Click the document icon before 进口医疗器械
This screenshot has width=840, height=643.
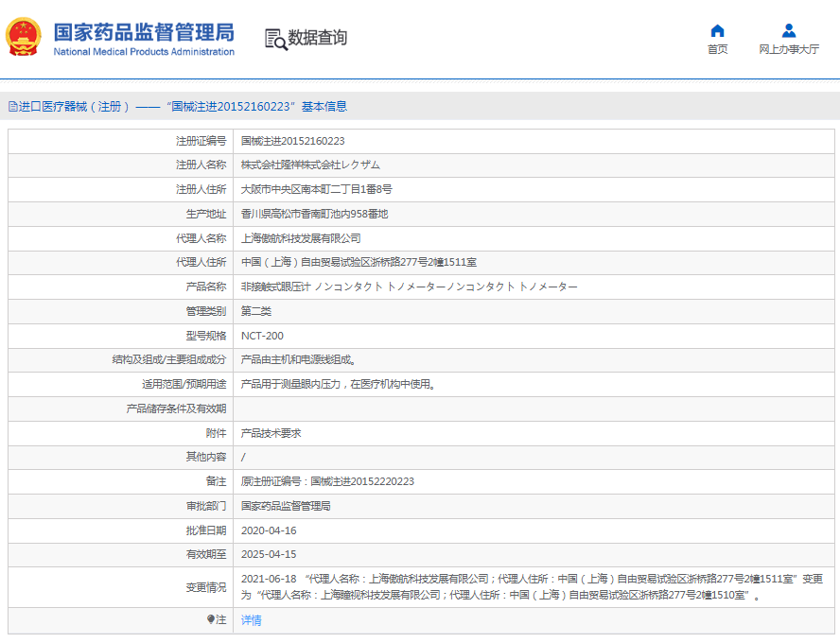click(x=13, y=107)
